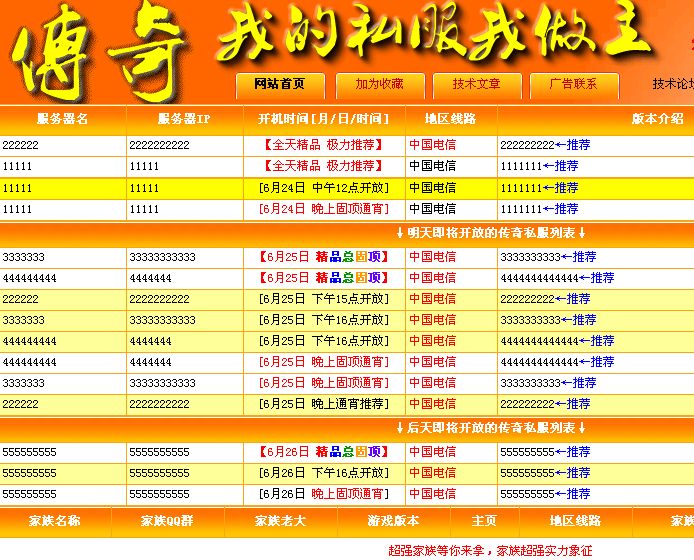Click the 服务器名 column header

pyautogui.click(x=62, y=119)
